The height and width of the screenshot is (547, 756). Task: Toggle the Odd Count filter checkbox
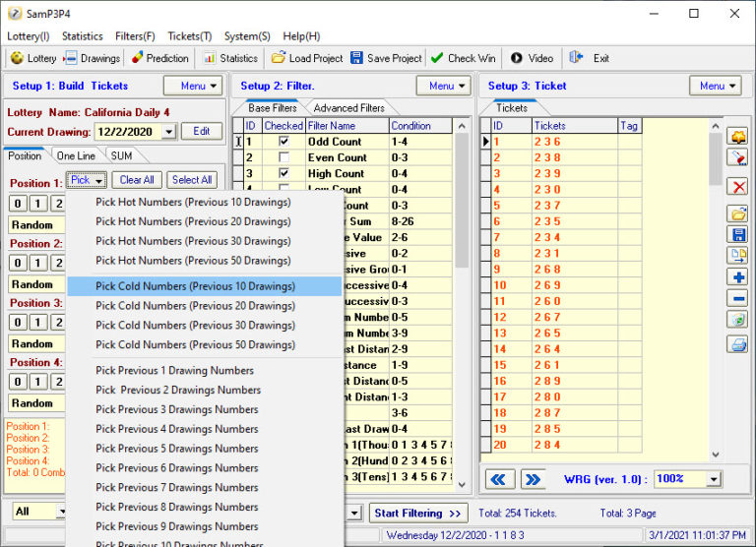coord(283,142)
